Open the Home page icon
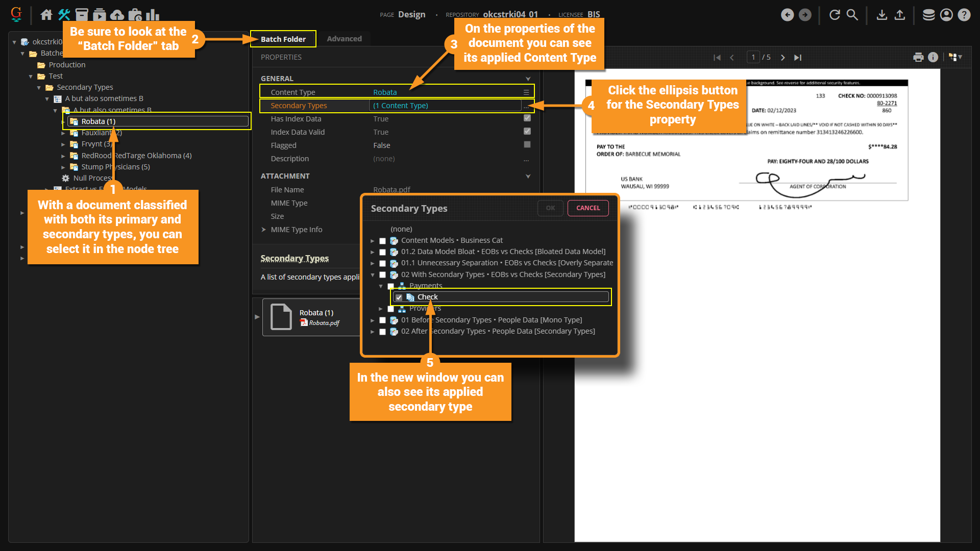The width and height of the screenshot is (980, 551). click(46, 15)
